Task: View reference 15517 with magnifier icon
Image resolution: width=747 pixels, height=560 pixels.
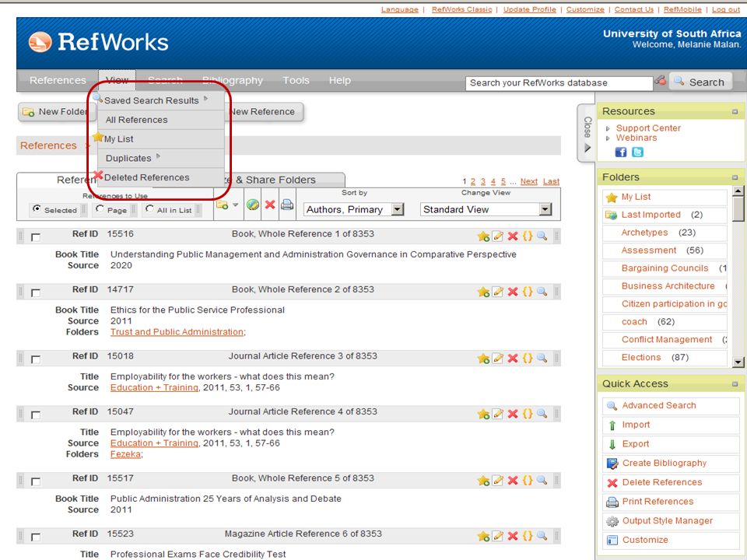Action: (542, 481)
